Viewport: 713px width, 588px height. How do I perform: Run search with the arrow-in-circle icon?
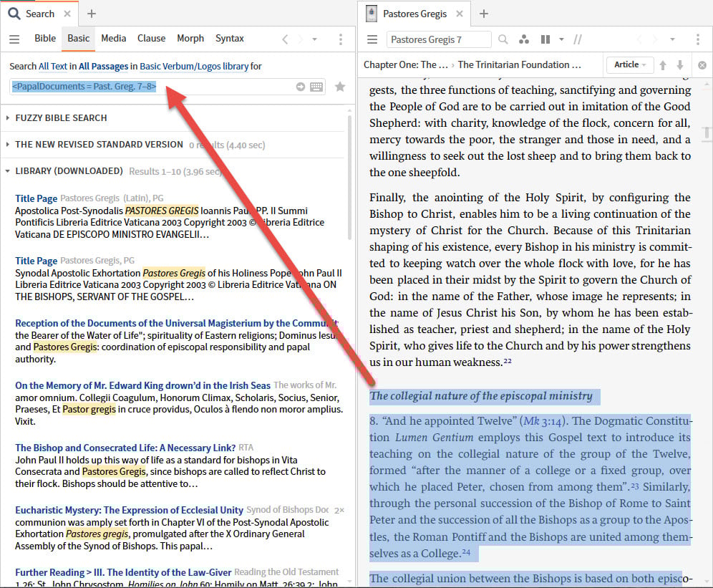(x=301, y=87)
